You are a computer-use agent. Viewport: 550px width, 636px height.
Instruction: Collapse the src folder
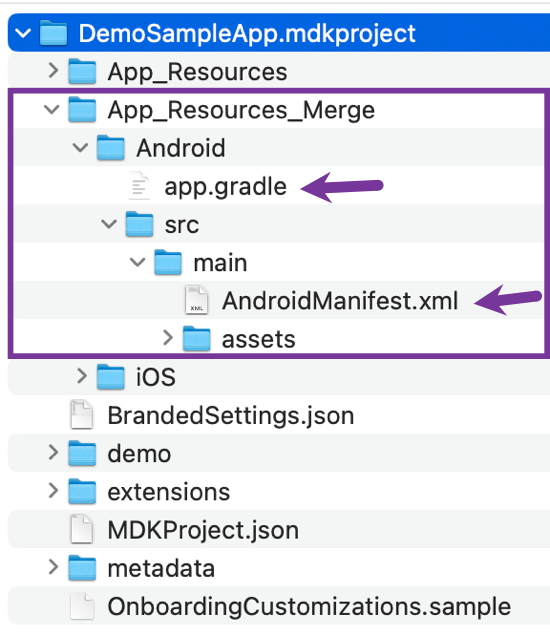pyautogui.click(x=109, y=224)
